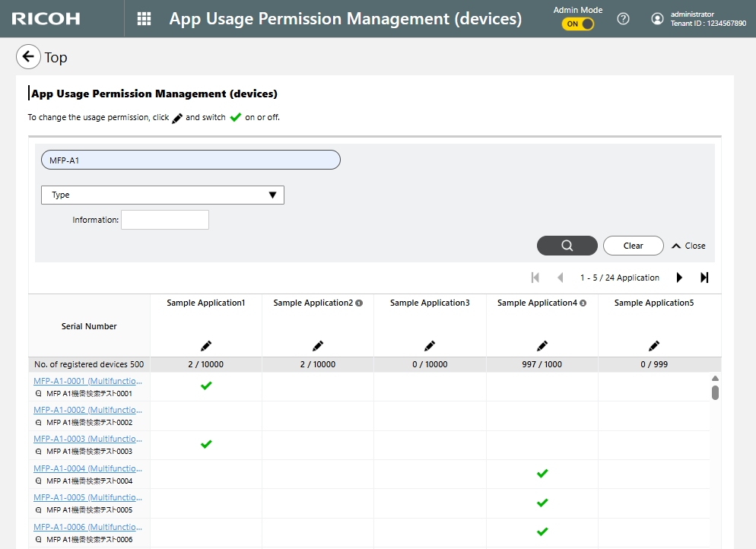Viewport: 756px width, 549px height.
Task: Click the back arrow to Top
Action: (x=28, y=57)
